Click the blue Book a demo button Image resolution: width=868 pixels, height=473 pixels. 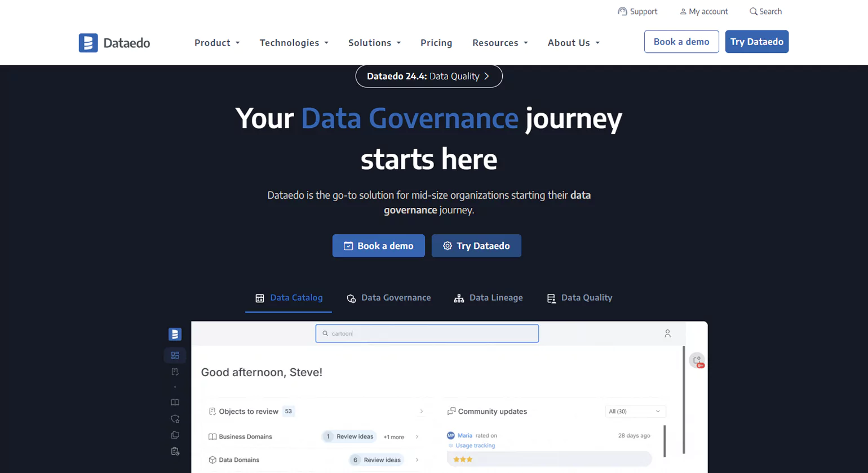(x=378, y=246)
